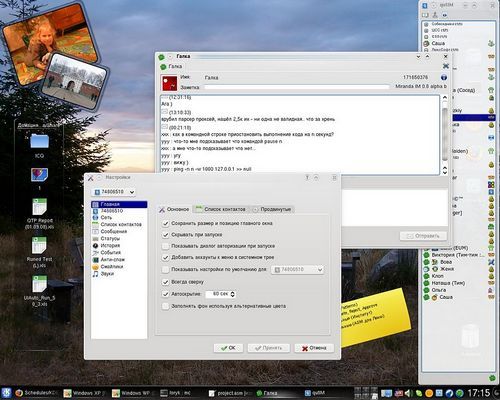Switch to the Продвинутые tab
This screenshot has width=500, height=400.
click(x=273, y=209)
